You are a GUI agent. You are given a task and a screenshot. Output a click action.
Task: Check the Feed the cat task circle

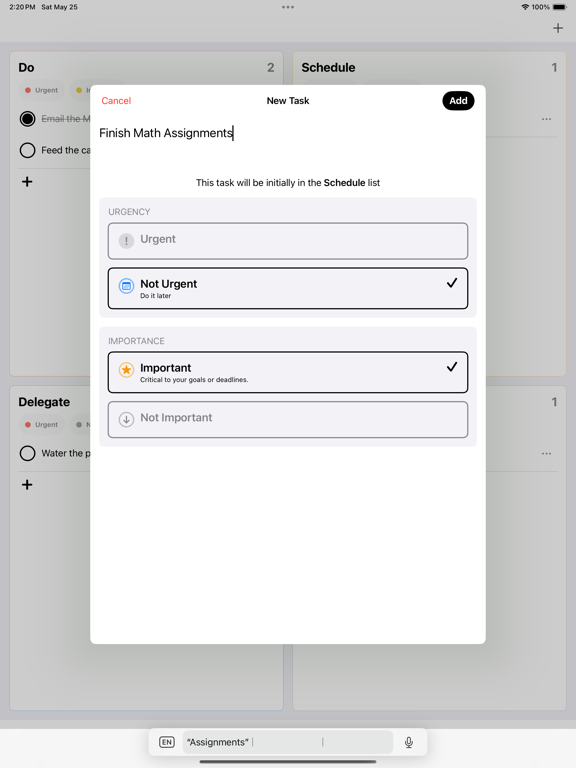point(27,150)
